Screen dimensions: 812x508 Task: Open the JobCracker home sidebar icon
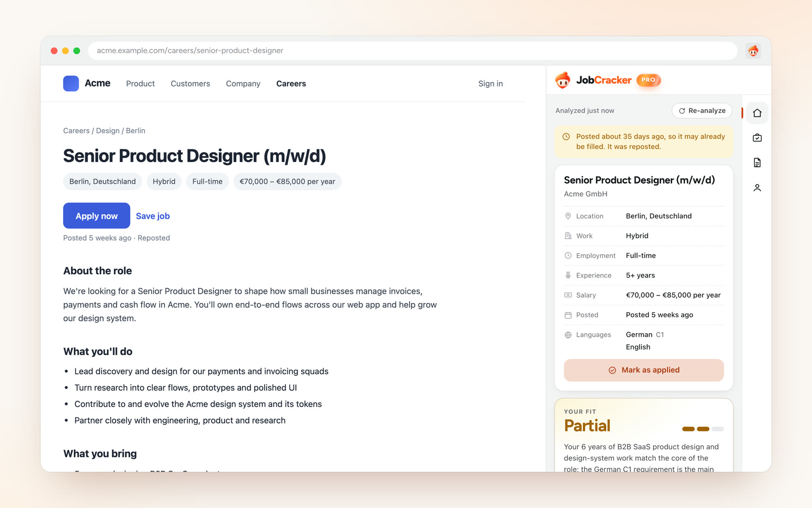coord(757,113)
